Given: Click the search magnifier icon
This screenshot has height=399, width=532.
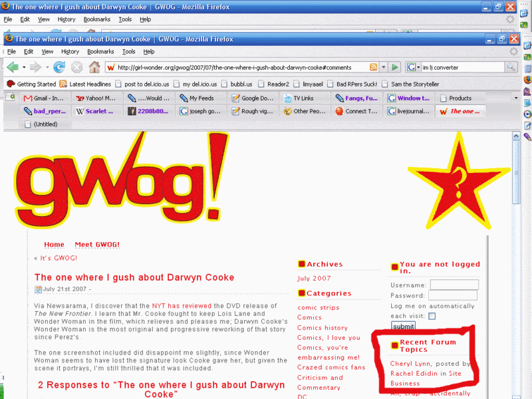Looking at the screenshot, I should (511, 67).
